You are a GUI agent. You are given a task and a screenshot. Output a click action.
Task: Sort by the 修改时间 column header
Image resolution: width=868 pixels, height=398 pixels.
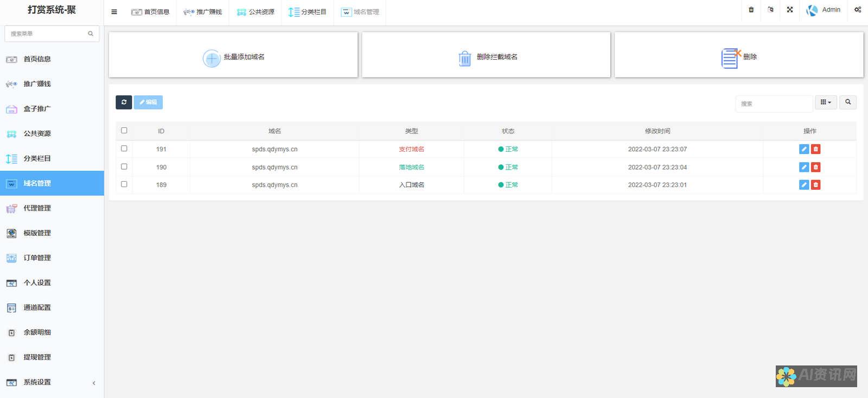[x=658, y=131]
